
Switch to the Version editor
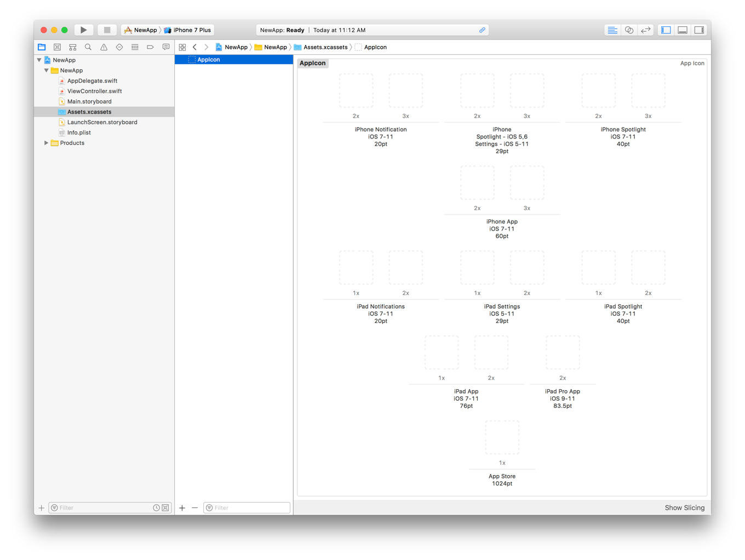click(x=646, y=30)
